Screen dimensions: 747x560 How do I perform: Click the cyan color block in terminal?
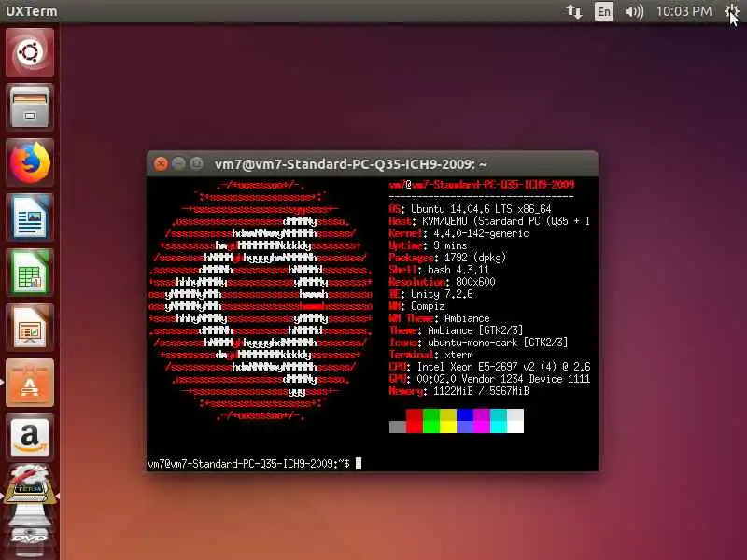[x=499, y=421]
